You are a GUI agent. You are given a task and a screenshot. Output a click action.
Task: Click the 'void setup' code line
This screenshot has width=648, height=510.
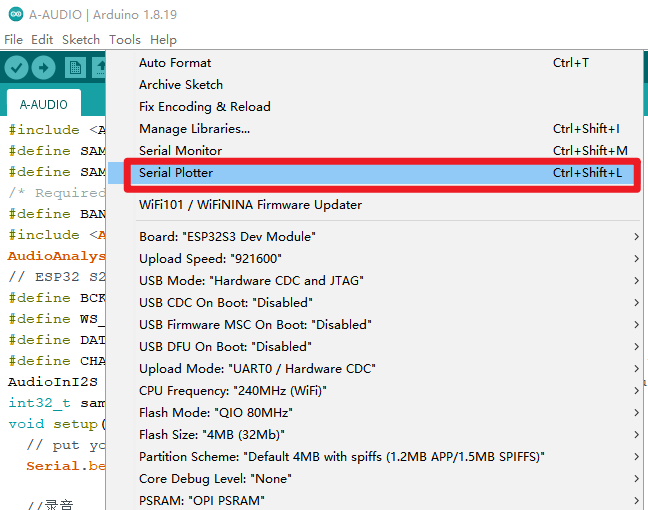tap(57, 424)
